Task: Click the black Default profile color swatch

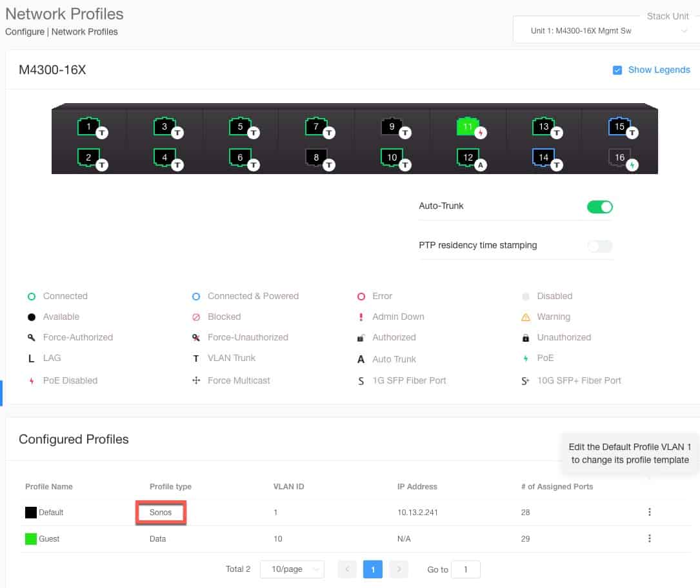Action: tap(30, 512)
